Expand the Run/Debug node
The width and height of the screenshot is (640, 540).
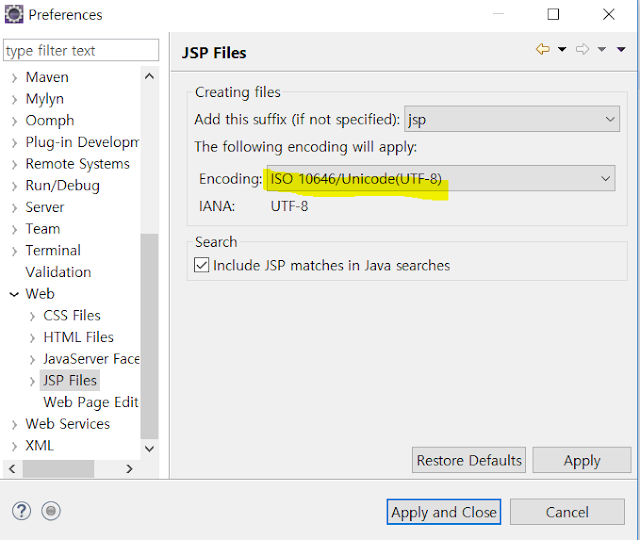click(x=15, y=186)
